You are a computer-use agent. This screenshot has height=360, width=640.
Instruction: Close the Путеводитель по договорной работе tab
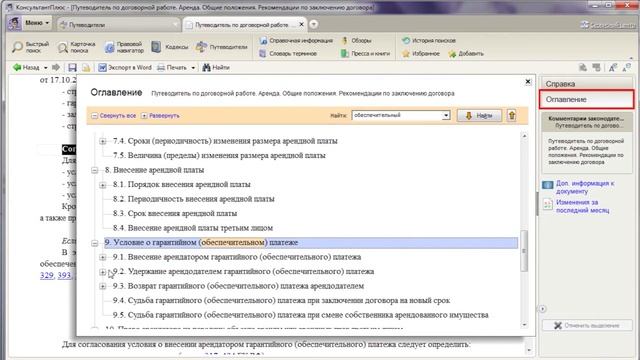[301, 24]
